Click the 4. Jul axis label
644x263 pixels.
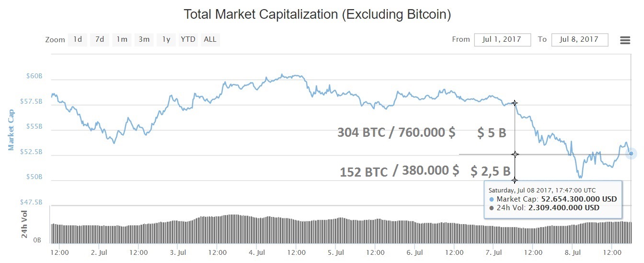pyautogui.click(x=257, y=252)
